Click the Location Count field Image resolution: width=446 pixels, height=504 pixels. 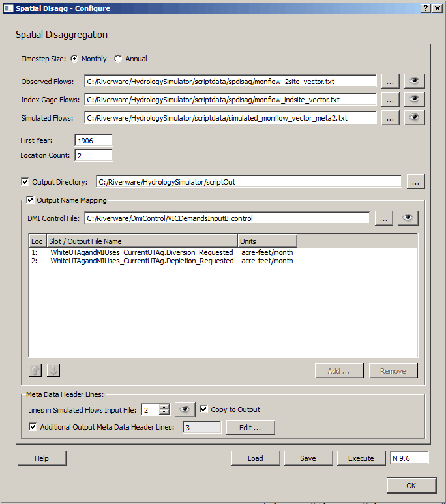pos(94,156)
